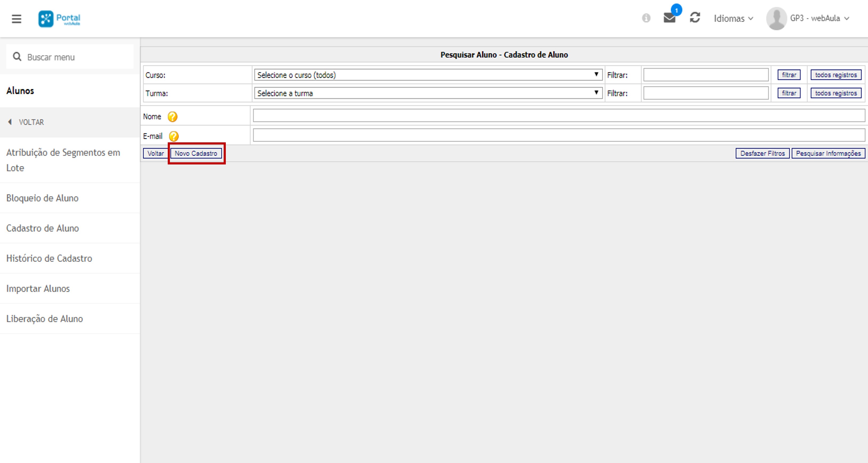The width and height of the screenshot is (868, 463).
Task: Click the Portal webAula logo
Action: point(59,19)
